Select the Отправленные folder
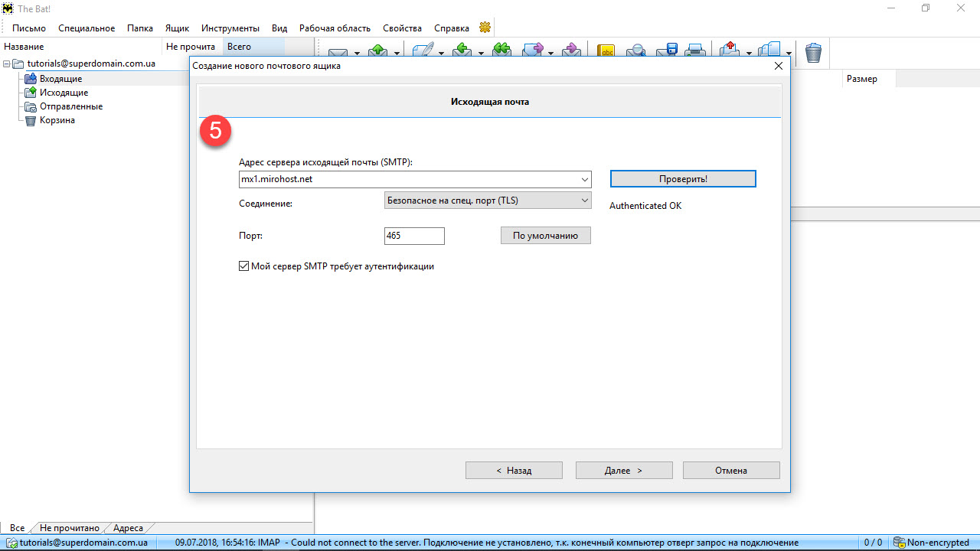 coord(71,106)
